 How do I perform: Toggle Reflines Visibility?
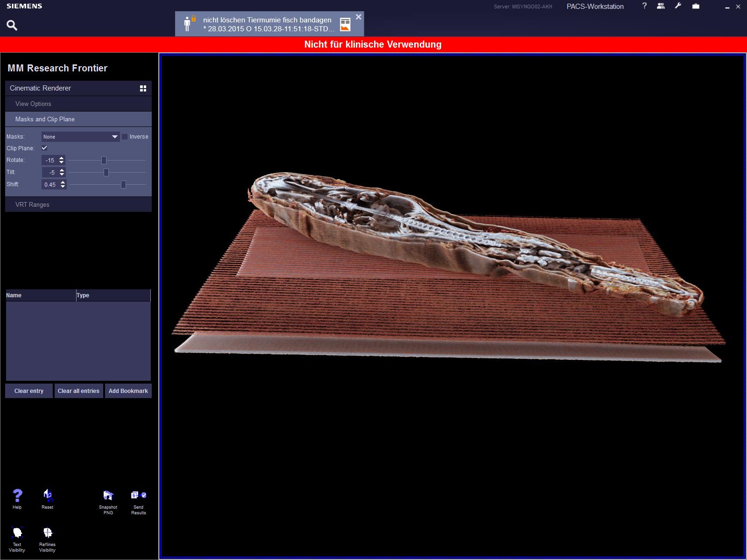pos(48,533)
